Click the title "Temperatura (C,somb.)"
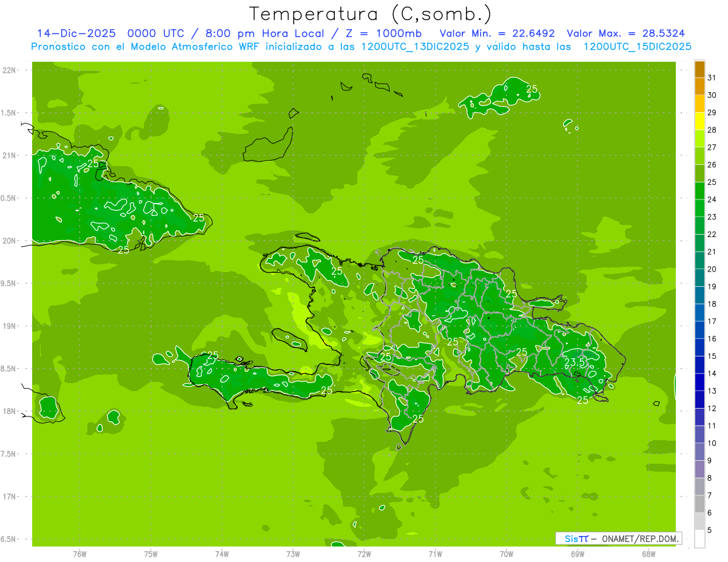The image size is (728, 562). coord(371,15)
